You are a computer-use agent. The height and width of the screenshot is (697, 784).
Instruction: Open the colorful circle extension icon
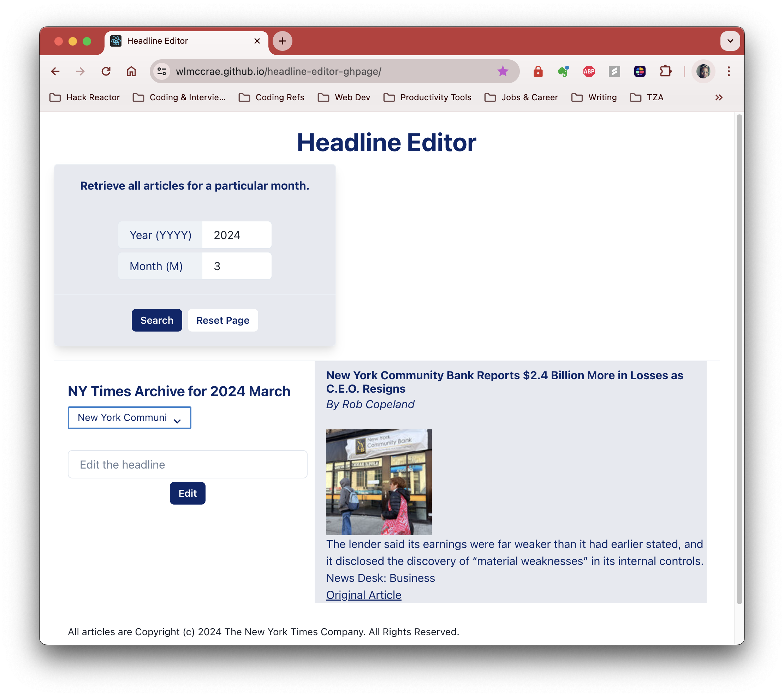640,71
